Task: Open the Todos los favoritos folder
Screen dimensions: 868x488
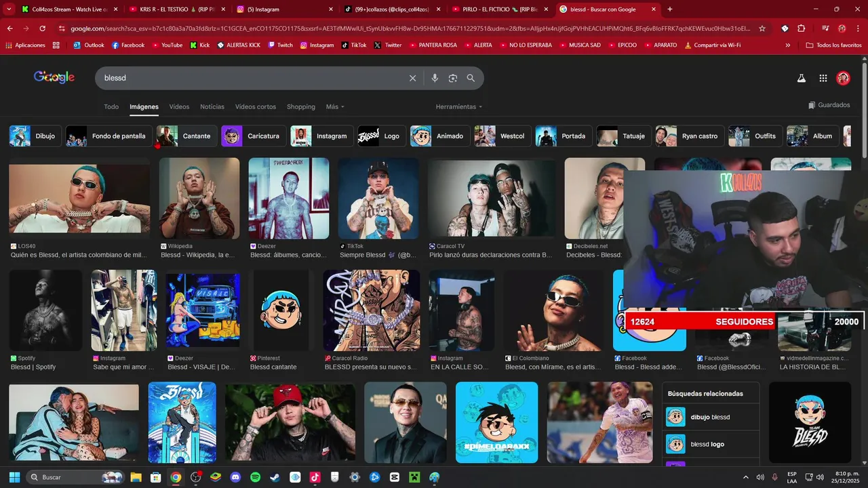Action: 833,45
